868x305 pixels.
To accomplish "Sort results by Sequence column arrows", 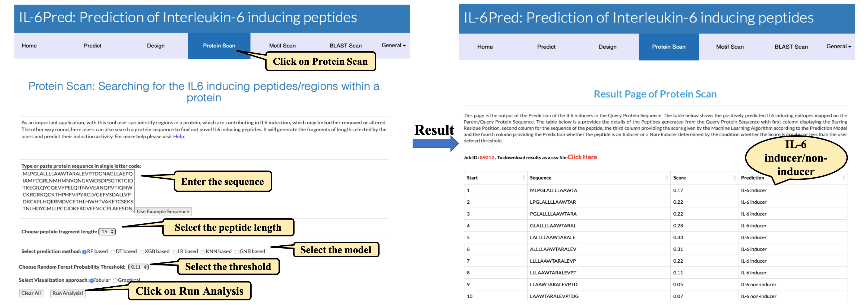I will (667, 178).
